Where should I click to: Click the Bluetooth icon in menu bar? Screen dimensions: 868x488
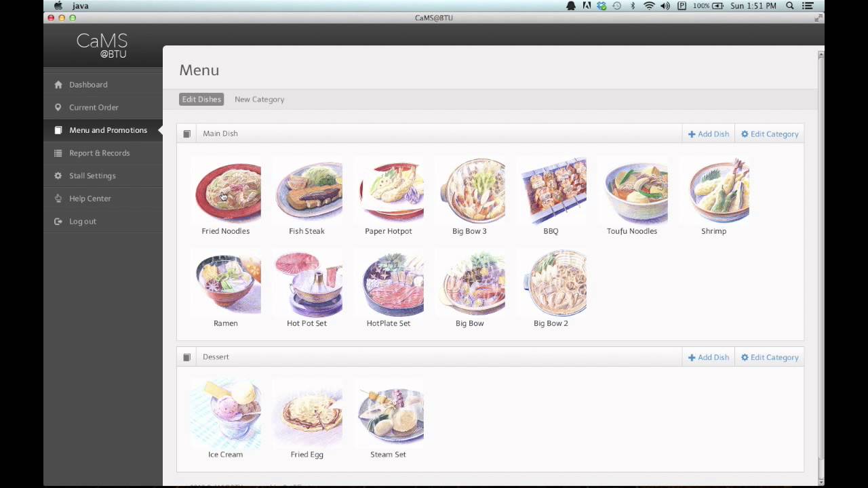coord(633,5)
